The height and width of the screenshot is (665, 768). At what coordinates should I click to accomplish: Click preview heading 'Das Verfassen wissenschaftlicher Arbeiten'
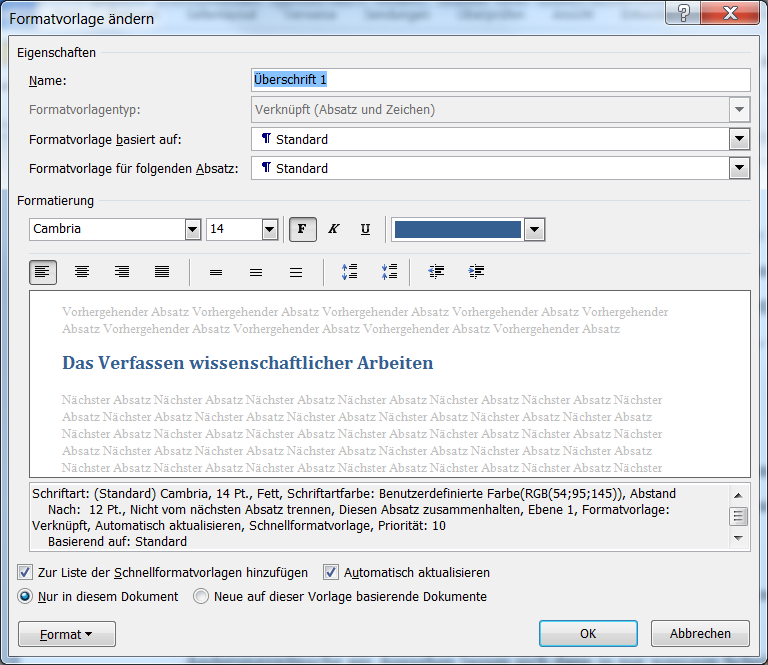tap(247, 363)
